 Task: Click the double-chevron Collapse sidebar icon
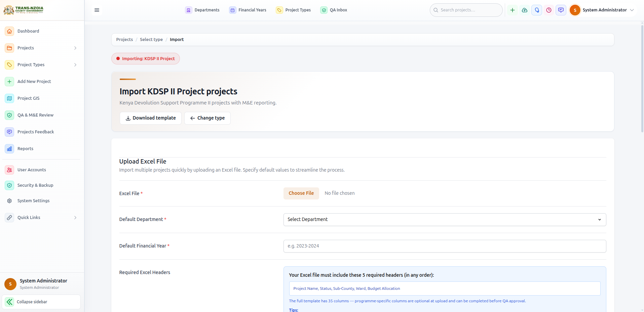coord(9,302)
